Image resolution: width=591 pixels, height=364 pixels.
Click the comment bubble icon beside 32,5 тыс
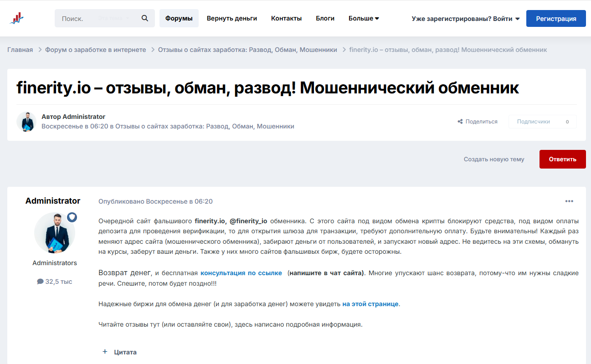(40, 282)
